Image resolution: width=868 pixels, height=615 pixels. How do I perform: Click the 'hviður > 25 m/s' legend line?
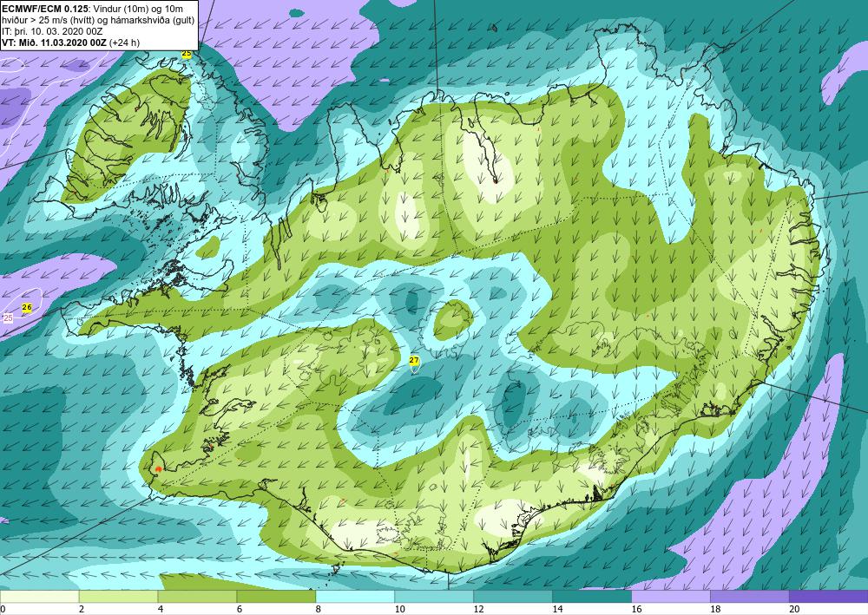98,21
